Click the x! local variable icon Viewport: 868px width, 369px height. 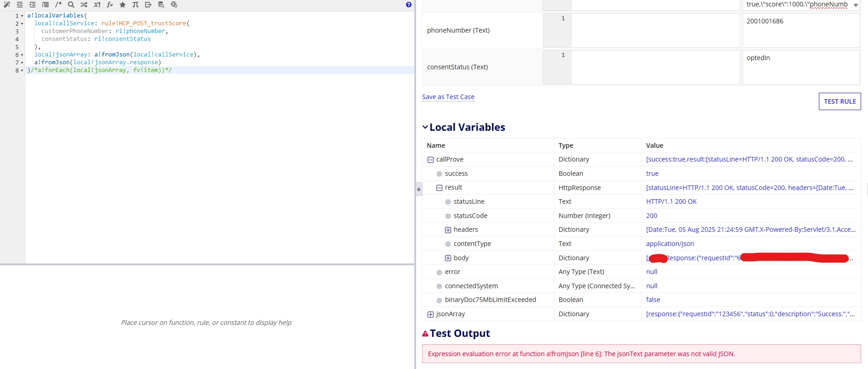tap(97, 5)
